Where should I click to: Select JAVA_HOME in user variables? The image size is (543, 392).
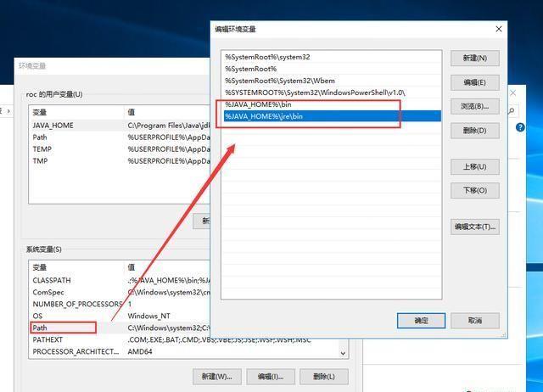[120, 126]
